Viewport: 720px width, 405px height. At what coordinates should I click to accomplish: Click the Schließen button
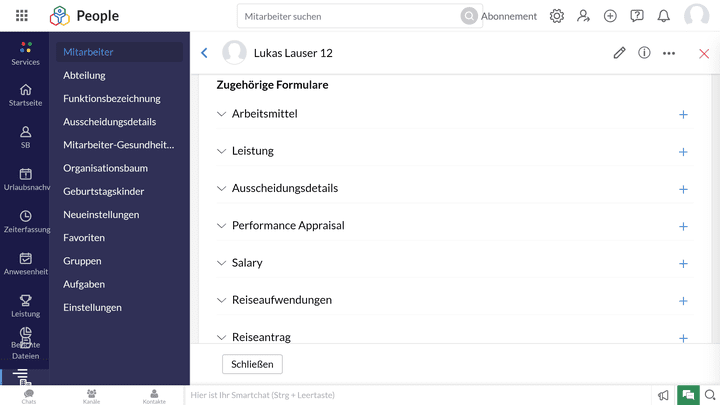pyautogui.click(x=253, y=364)
